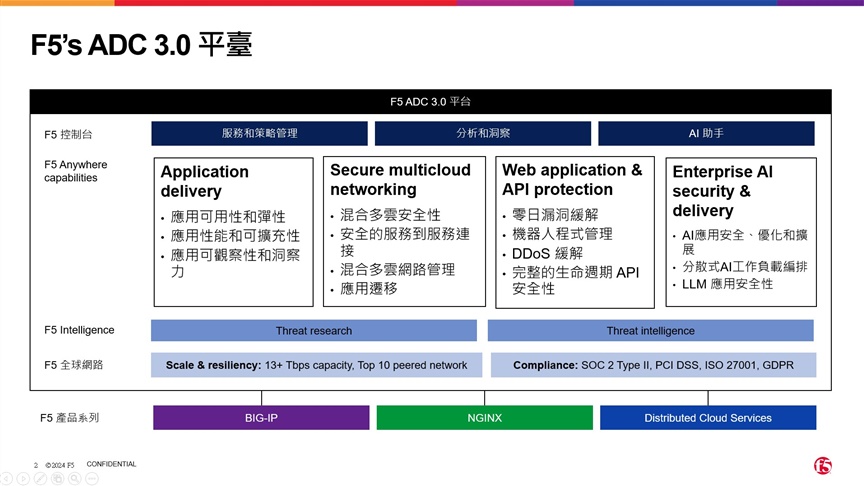The height and width of the screenshot is (486, 864).
Task: Click bullet 分散式AI工作負載編排
Action: [x=744, y=267]
